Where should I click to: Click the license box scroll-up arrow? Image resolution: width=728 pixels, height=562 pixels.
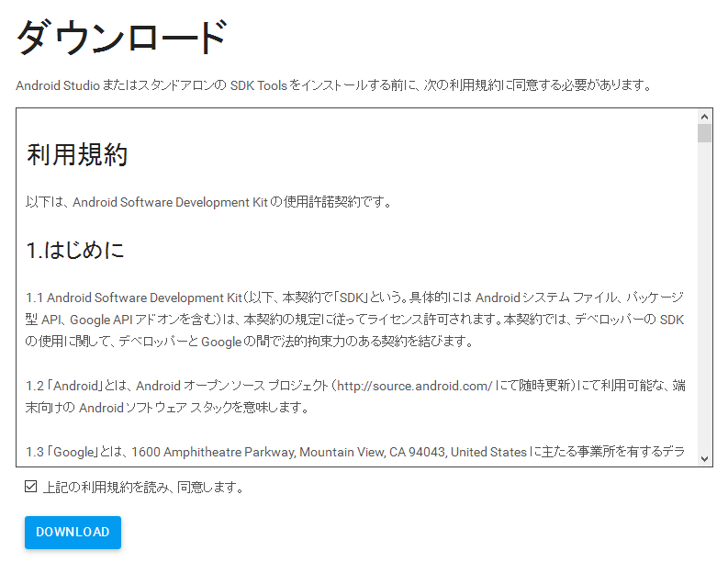pos(704,117)
